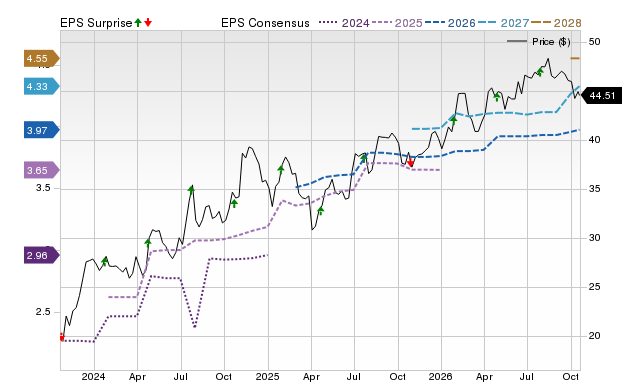The width and height of the screenshot is (640, 382).
Task: Select green surprise arrow at July 2024 price peak
Action: tap(191, 189)
